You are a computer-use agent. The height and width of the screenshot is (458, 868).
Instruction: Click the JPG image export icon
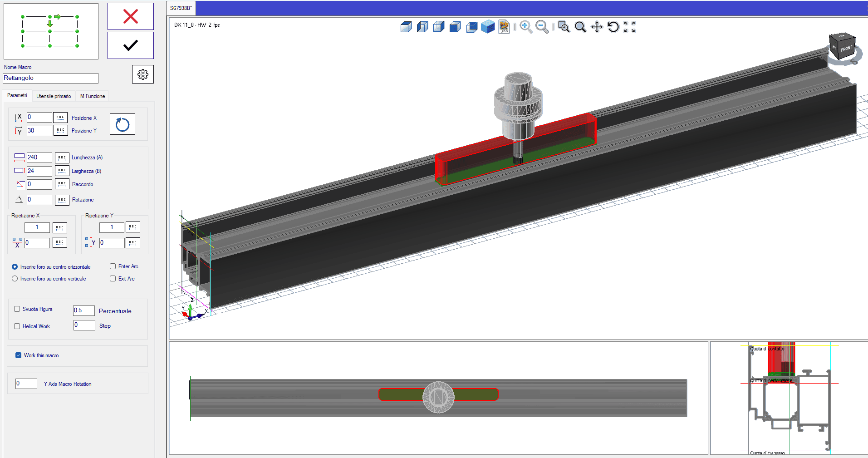(504, 27)
